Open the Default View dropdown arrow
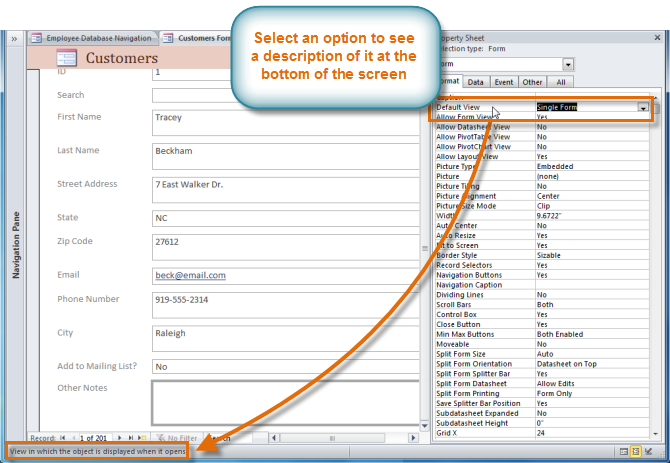 coord(643,108)
